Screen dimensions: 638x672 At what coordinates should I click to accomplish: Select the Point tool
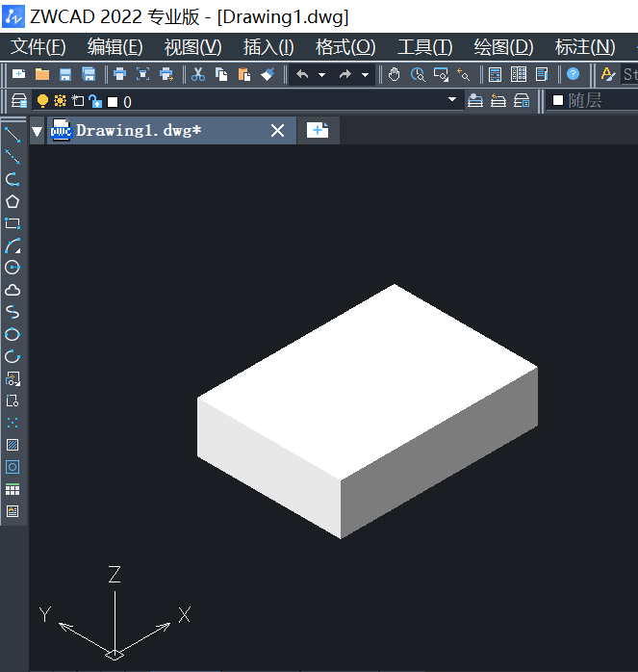(x=13, y=423)
